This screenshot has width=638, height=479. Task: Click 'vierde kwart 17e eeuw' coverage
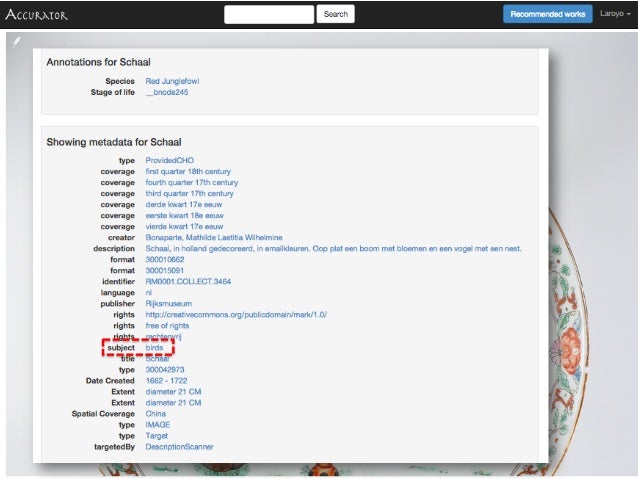(x=184, y=226)
